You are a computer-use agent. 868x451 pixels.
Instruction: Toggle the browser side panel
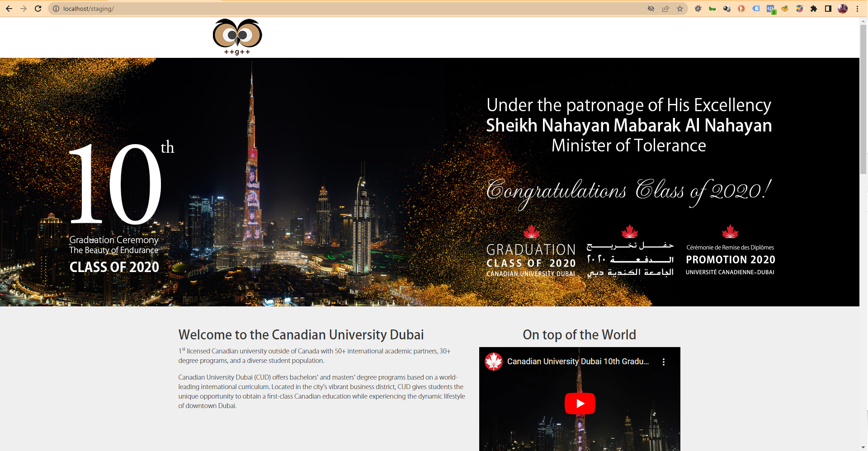(x=828, y=9)
